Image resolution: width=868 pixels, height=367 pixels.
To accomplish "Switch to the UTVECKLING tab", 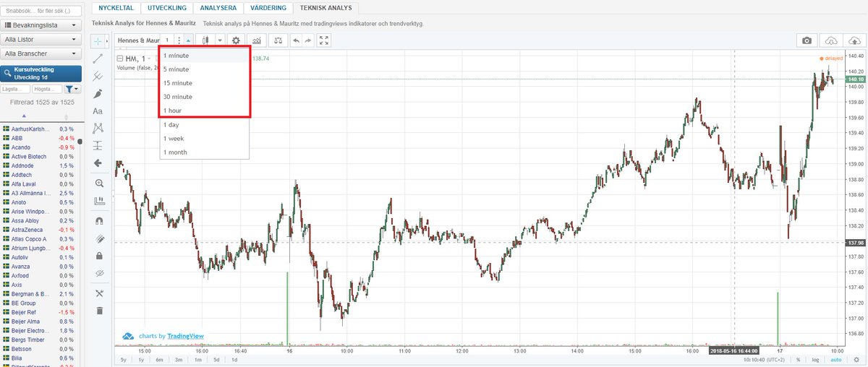I will click(x=166, y=7).
